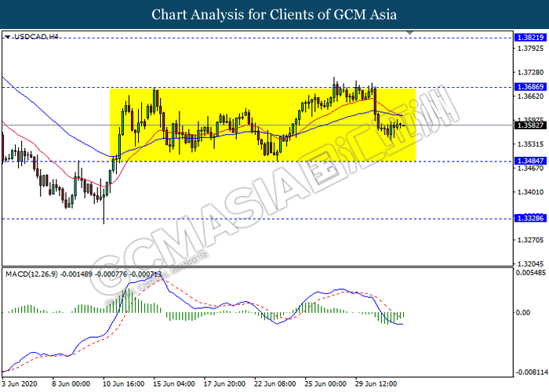549x392 pixels.
Task: Select the 1.33286 price level label
Action: pyautogui.click(x=530, y=219)
